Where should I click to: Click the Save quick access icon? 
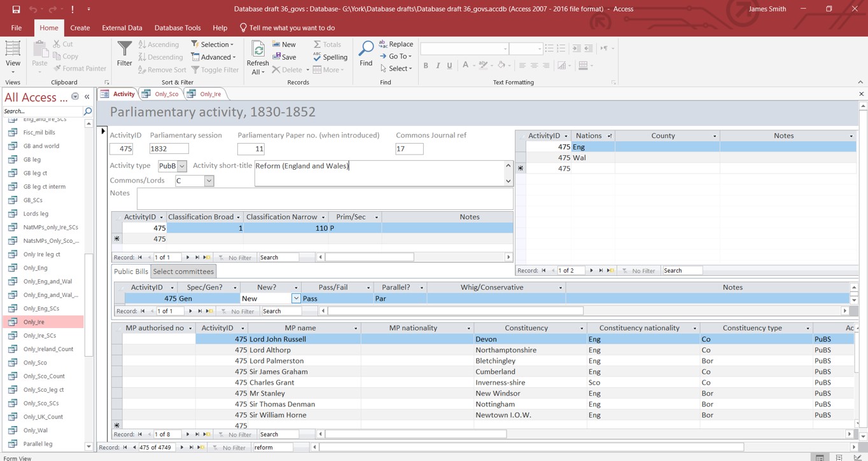coord(16,9)
